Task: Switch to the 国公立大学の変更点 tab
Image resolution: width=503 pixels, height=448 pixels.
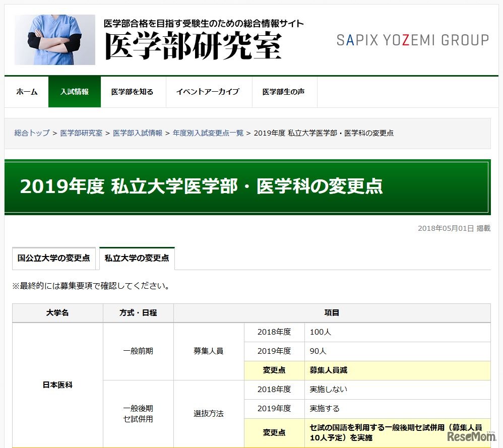Action: point(53,258)
